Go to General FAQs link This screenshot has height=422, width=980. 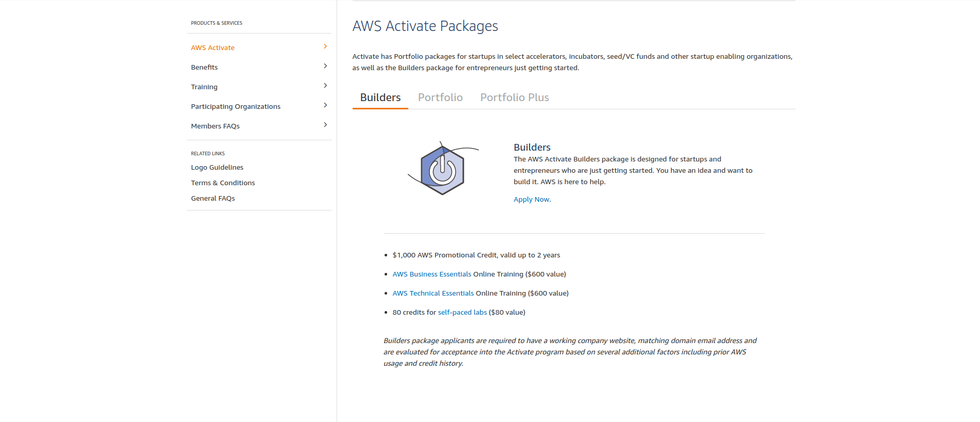pyautogui.click(x=213, y=199)
